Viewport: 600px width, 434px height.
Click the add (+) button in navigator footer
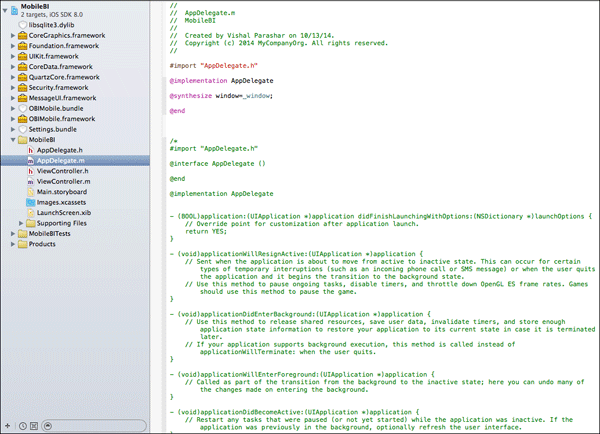(8, 425)
